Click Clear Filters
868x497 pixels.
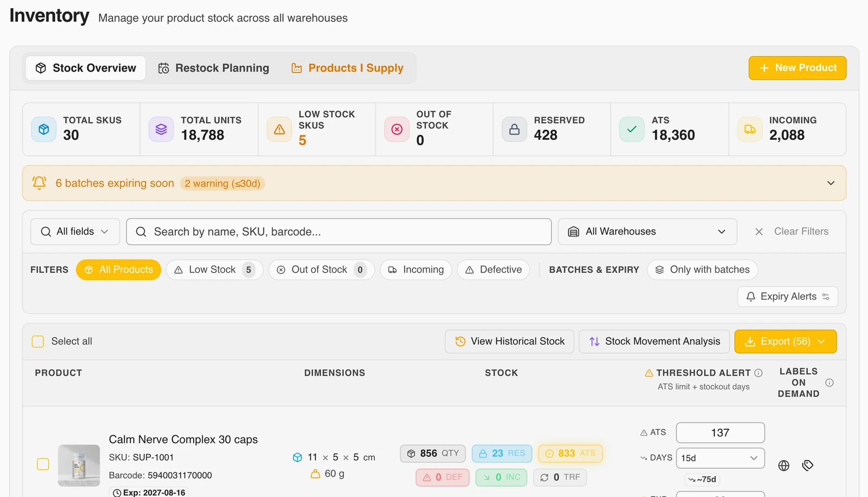(x=792, y=232)
